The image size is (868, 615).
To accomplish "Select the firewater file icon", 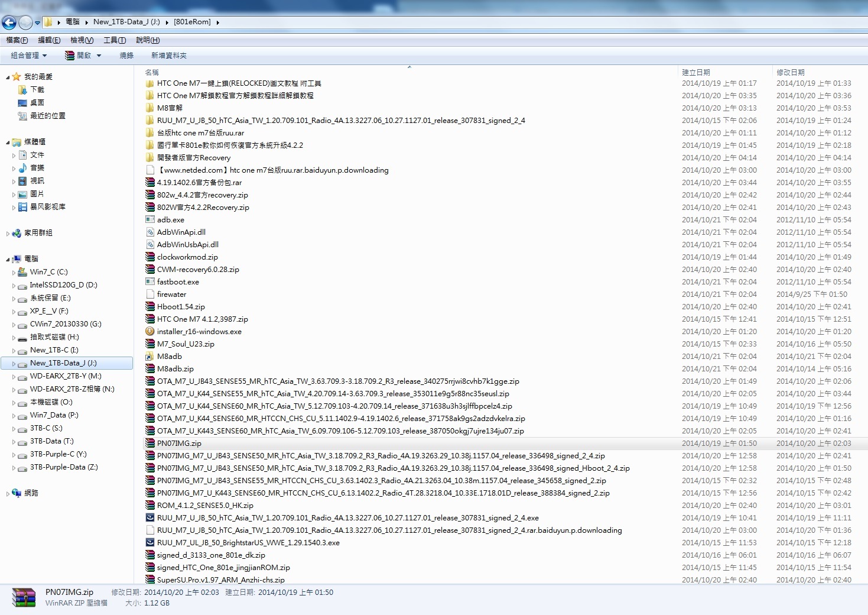I will (x=150, y=294).
